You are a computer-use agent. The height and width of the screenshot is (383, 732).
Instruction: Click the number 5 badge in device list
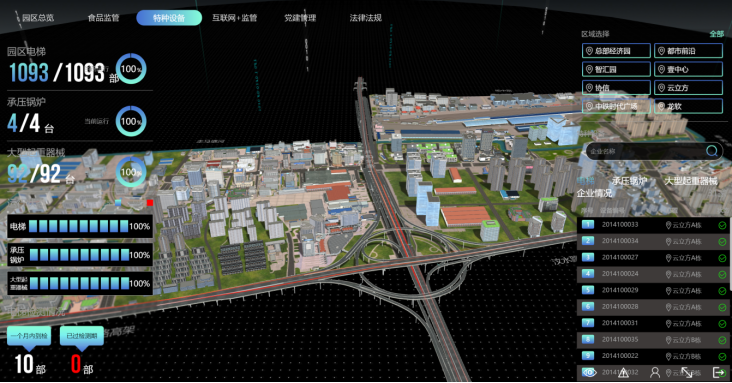click(x=588, y=290)
